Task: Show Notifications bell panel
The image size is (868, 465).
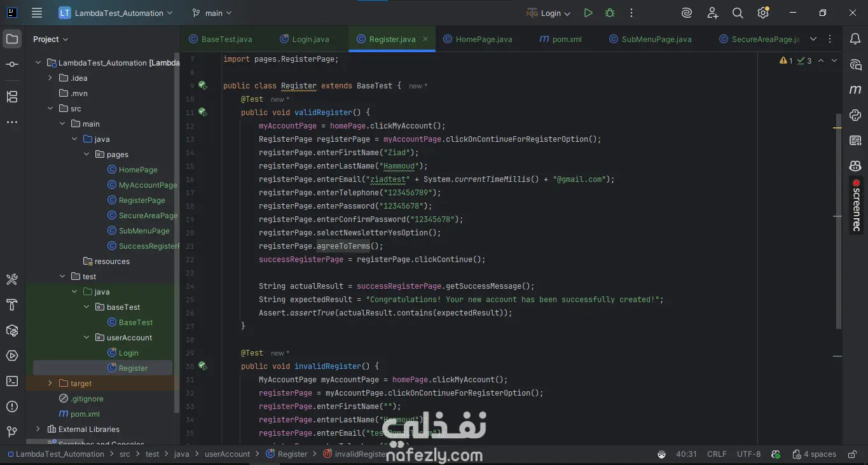Action: [855, 39]
